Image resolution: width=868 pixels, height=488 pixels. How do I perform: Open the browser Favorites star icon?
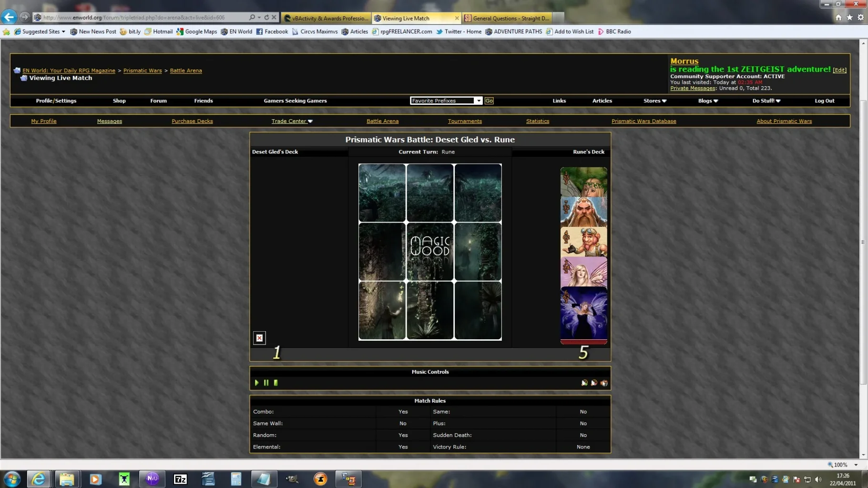coord(849,18)
